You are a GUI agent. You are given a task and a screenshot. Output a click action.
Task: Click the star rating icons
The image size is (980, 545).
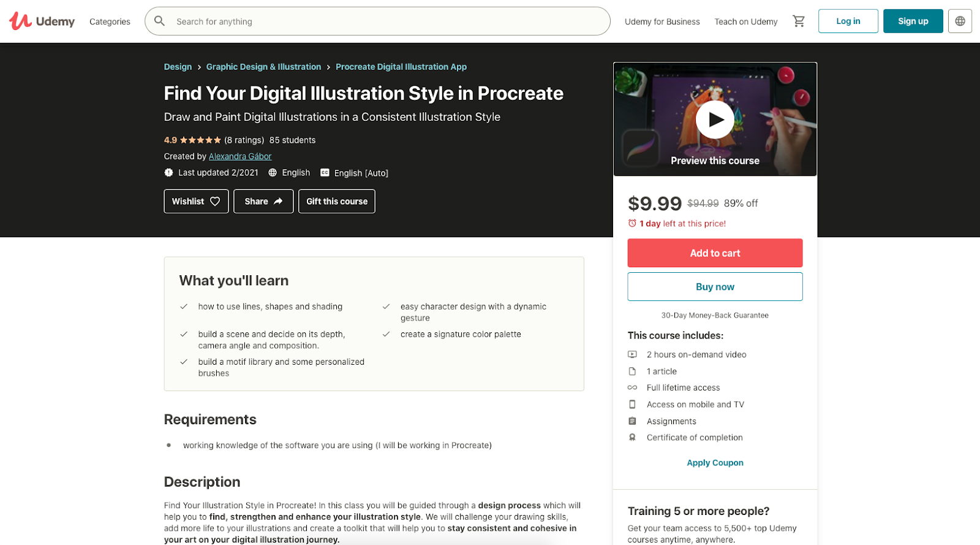click(x=200, y=140)
